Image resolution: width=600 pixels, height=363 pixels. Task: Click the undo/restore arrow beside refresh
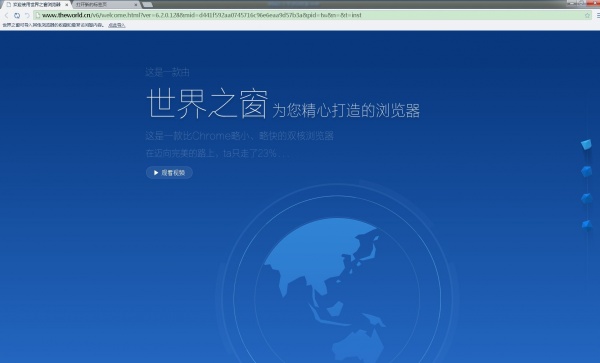pos(27,15)
